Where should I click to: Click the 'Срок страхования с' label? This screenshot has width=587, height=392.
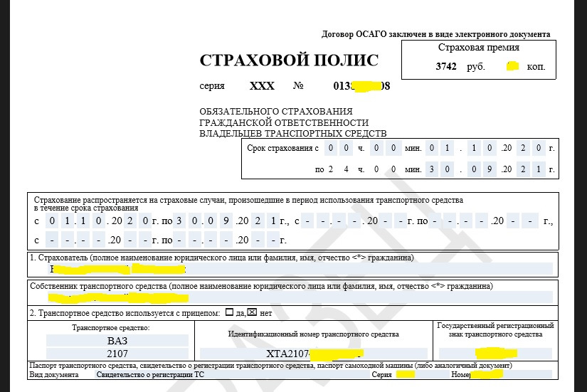(x=282, y=148)
